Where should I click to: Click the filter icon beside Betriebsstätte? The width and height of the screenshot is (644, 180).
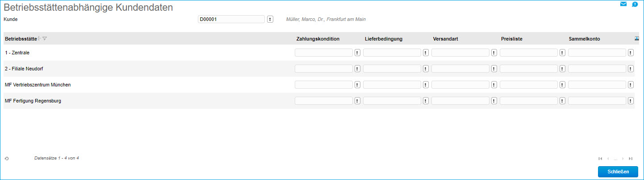click(x=45, y=39)
